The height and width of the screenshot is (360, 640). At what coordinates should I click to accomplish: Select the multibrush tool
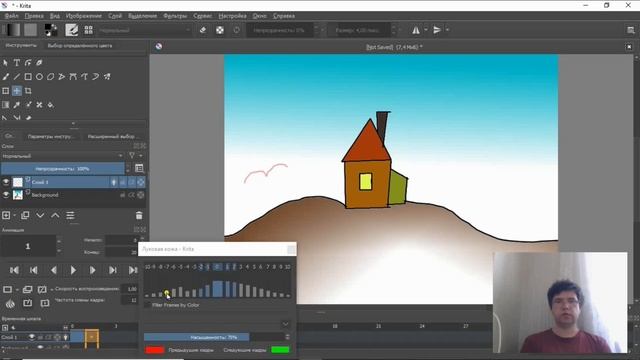coord(107,77)
